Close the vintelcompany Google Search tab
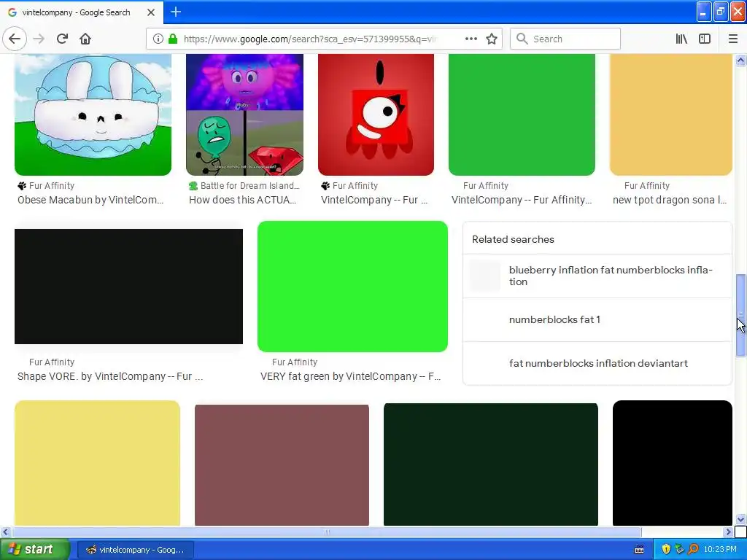The image size is (747, 560). tap(151, 12)
